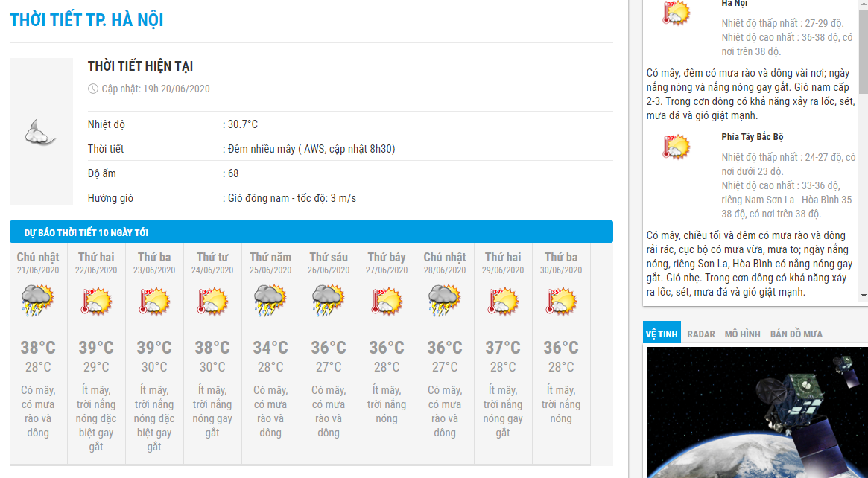Select the BẢN ĐỒ MƯA tab

(x=796, y=334)
